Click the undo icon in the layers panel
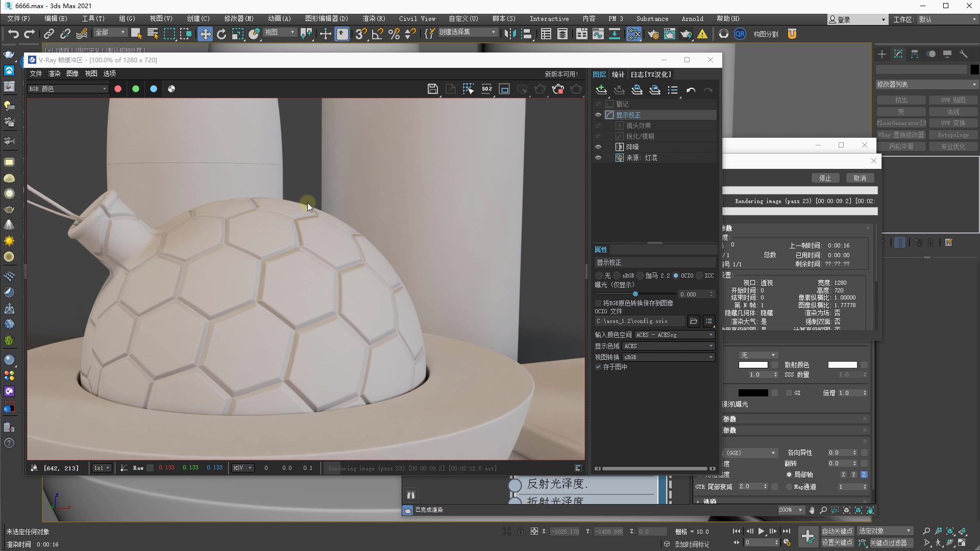The width and height of the screenshot is (980, 551). (691, 90)
